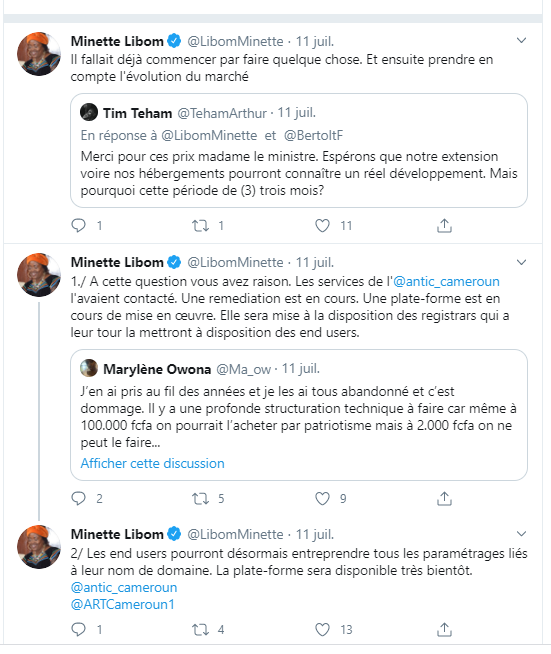Screen dimensions: 551x654
Task: Retweet the tweet quoting Tim Teham
Action: pyautogui.click(x=200, y=226)
